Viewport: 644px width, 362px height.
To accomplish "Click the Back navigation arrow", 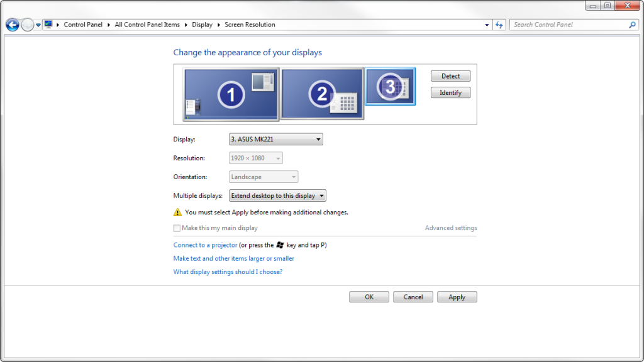I will click(13, 25).
